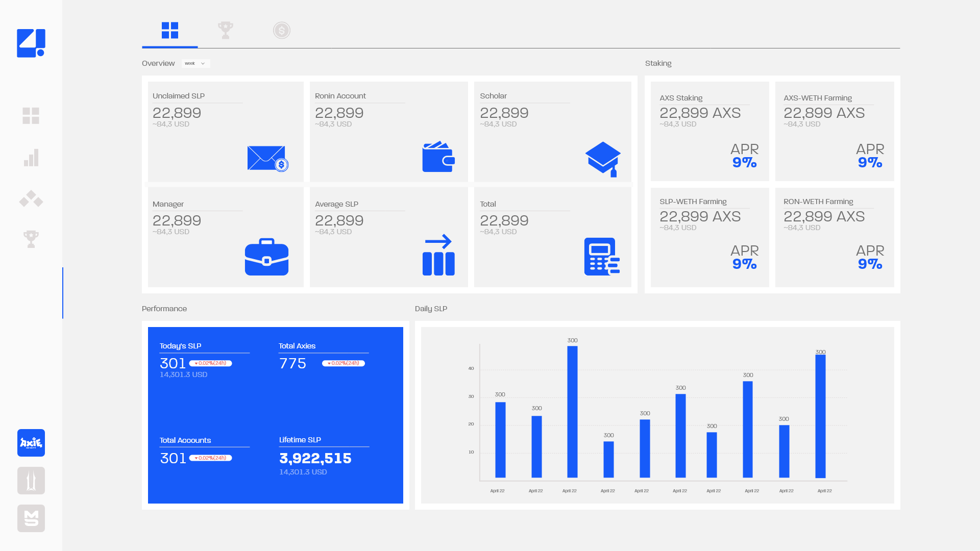Select the diamonds icon in the sidebar
The height and width of the screenshot is (551, 980).
(x=31, y=198)
